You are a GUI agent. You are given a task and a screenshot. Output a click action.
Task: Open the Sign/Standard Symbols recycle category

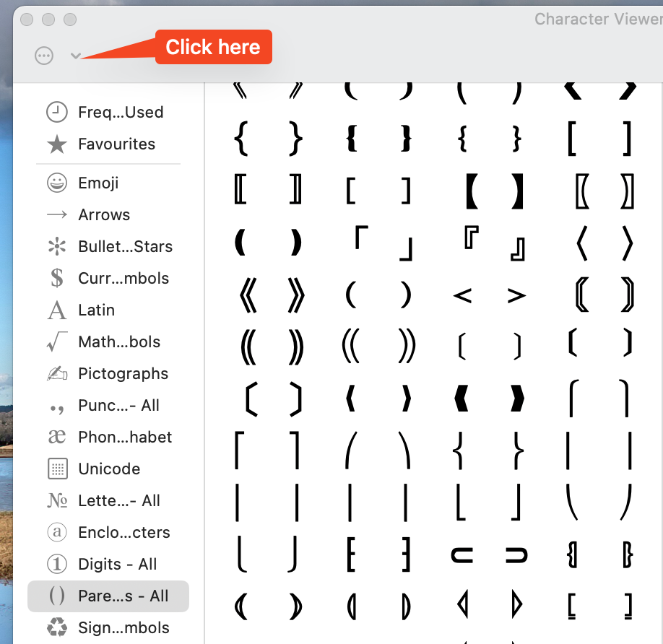point(56,628)
